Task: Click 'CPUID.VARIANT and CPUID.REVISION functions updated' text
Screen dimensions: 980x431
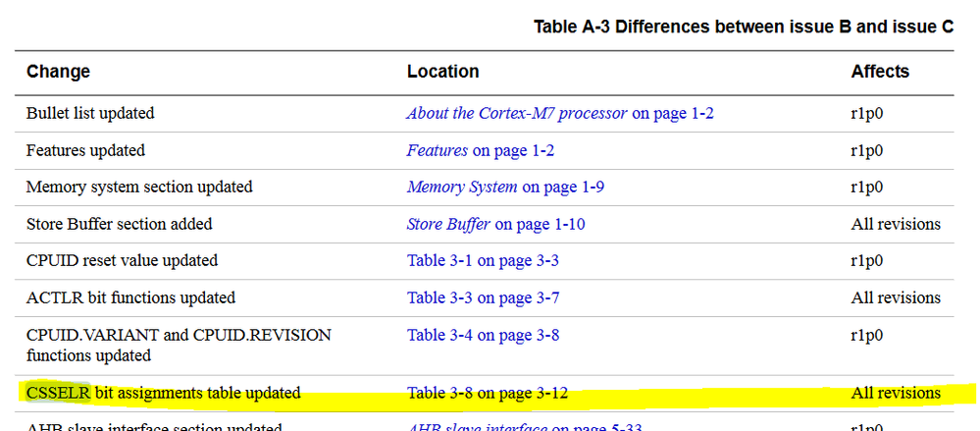Action: pyautogui.click(x=178, y=345)
